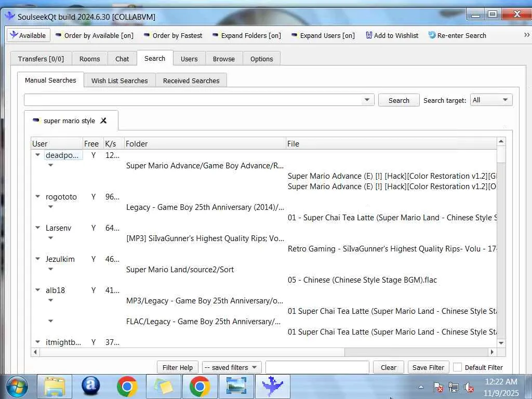
Task: Switch to Received Searches subtab
Action: [191, 81]
